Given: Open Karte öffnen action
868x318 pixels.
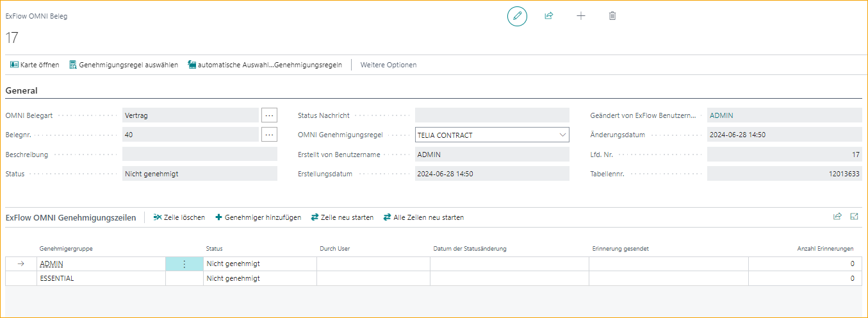Looking at the screenshot, I should tap(35, 65).
